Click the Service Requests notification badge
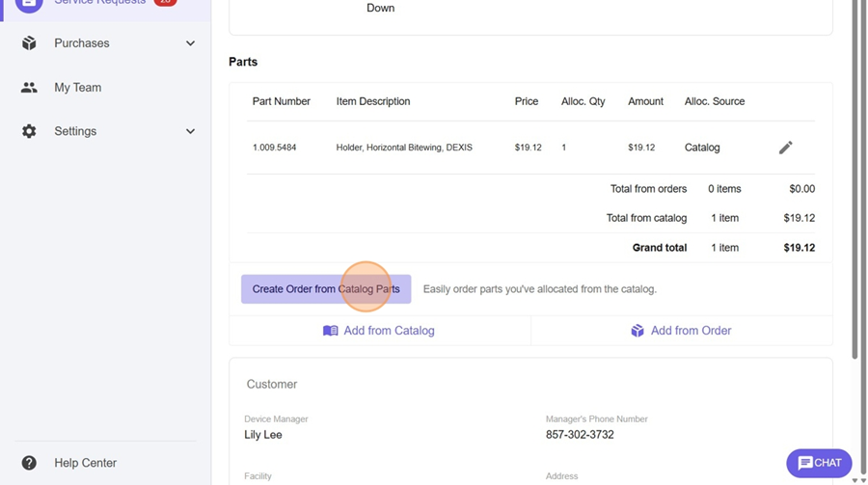The image size is (868, 485). coord(165,3)
